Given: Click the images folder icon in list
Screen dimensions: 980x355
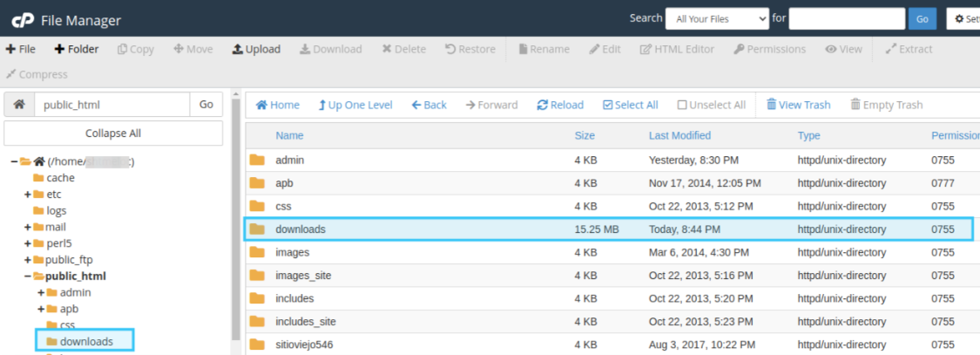Looking at the screenshot, I should pos(258,252).
